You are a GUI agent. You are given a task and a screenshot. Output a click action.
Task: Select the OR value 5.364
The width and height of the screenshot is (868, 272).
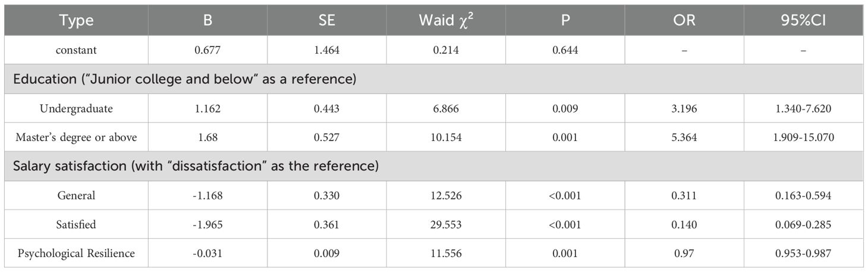[x=684, y=137]
